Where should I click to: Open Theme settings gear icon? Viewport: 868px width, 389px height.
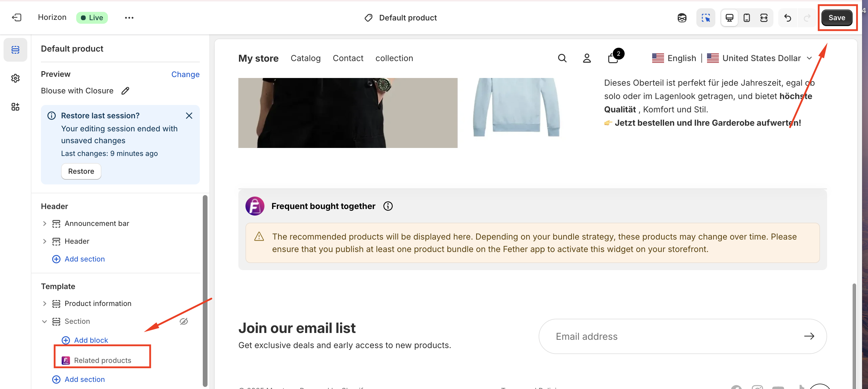point(15,78)
